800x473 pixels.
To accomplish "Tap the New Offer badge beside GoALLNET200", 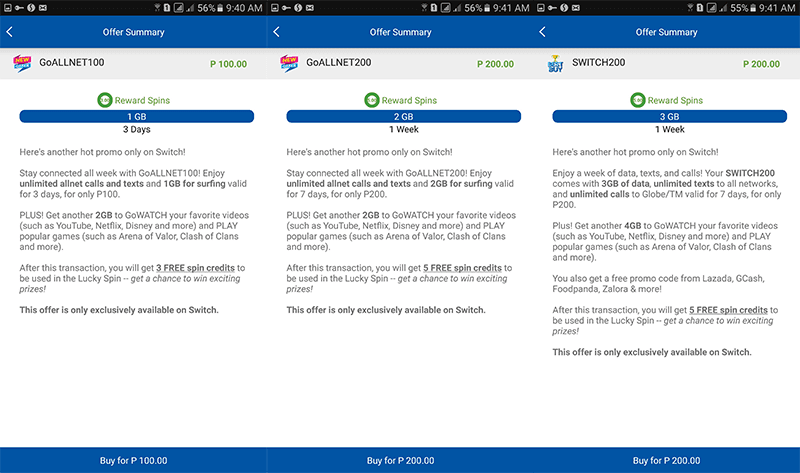I will 289,64.
